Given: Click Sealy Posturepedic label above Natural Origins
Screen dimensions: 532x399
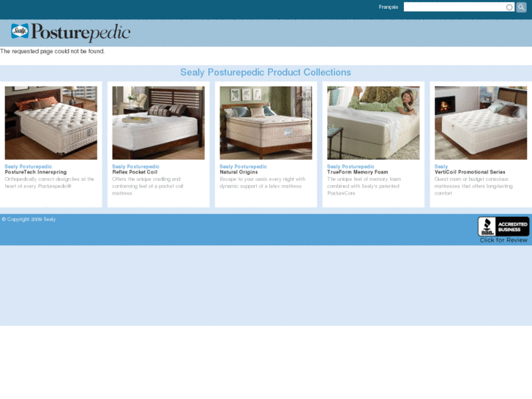Looking at the screenshot, I should click(x=243, y=167).
